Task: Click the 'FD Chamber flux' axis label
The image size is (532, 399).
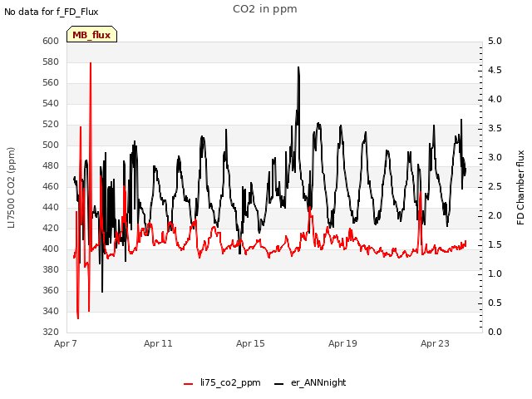Action: tap(520, 188)
